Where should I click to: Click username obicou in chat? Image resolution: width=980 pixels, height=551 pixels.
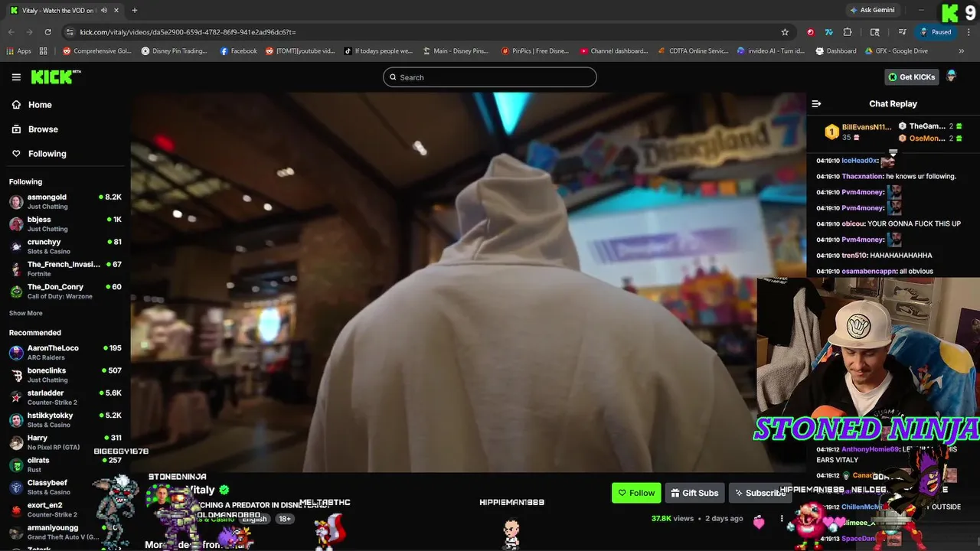click(x=853, y=223)
